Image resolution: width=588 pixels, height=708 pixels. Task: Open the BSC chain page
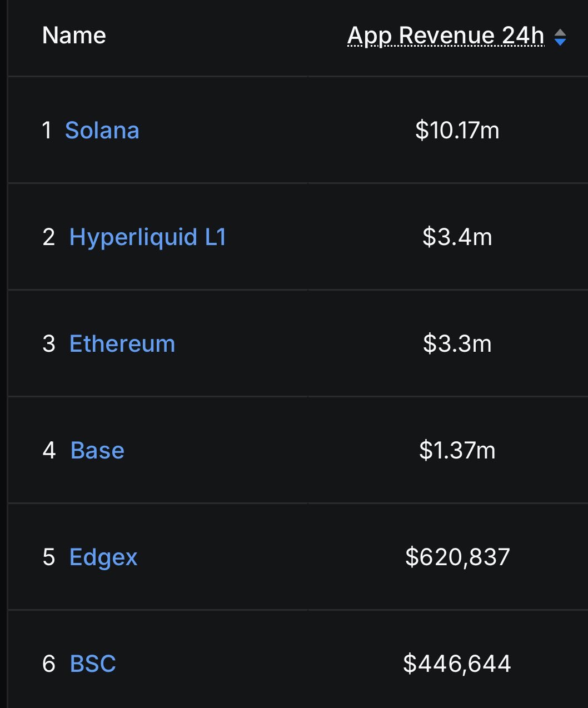(x=93, y=663)
